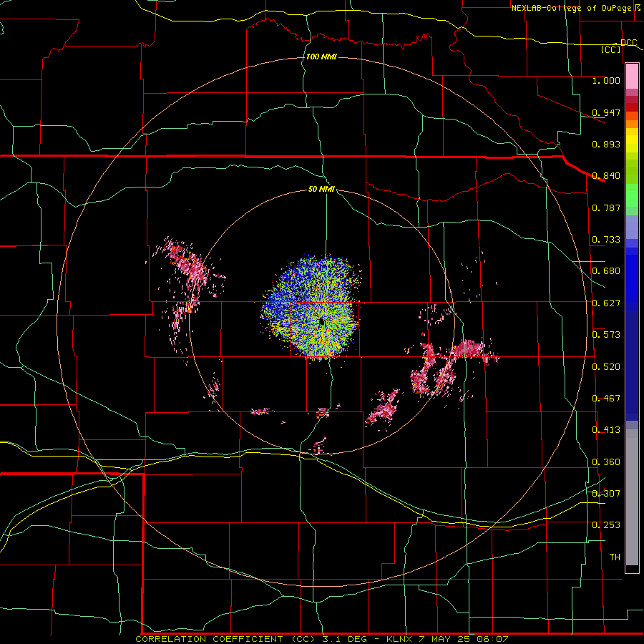Click the TH label on the legend
This screenshot has width=644, height=644.
(615, 557)
